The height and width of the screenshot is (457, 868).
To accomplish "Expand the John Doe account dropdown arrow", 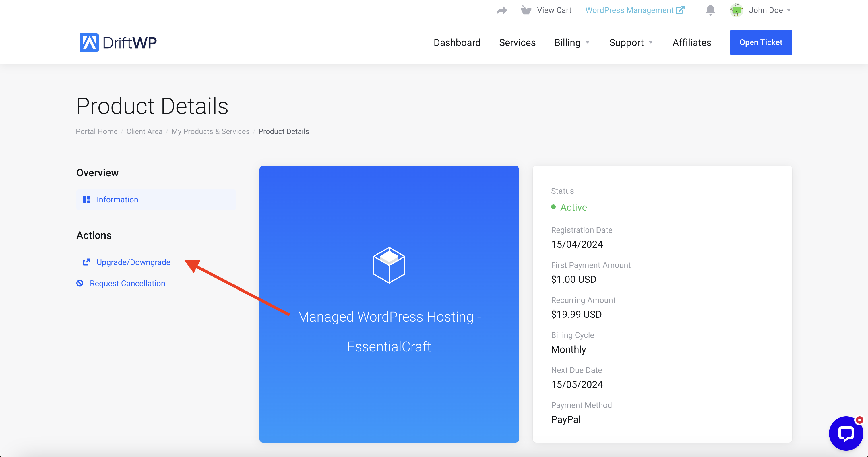I will coord(789,10).
